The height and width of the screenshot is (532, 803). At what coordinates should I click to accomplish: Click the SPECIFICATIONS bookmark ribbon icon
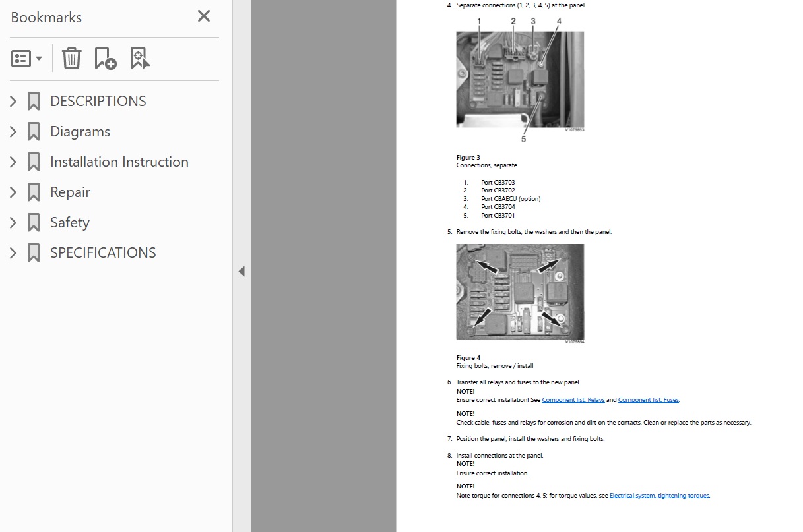34,253
